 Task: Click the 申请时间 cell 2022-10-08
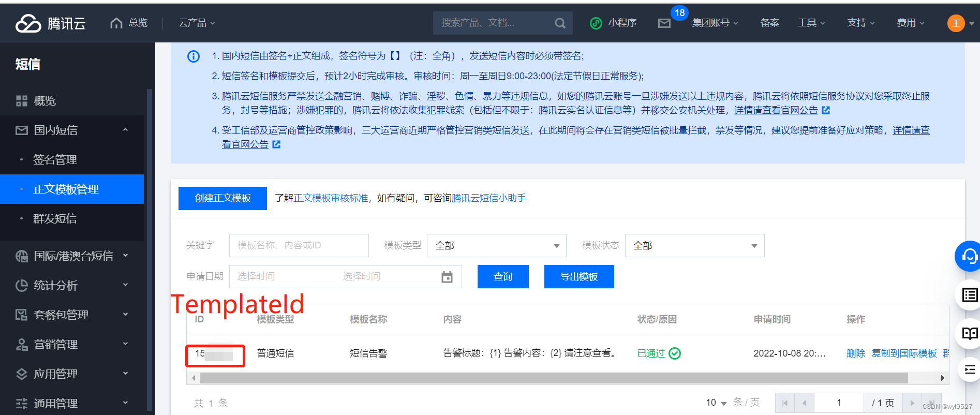(x=790, y=353)
